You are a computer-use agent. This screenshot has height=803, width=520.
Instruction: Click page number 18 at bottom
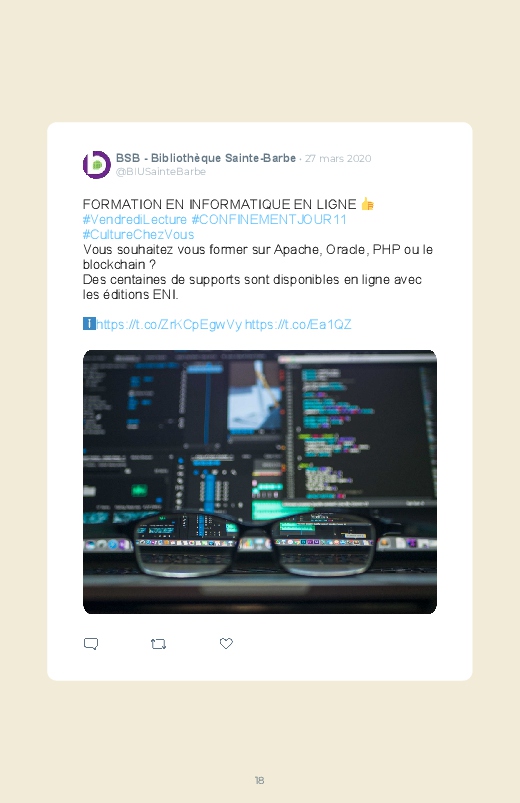259,780
